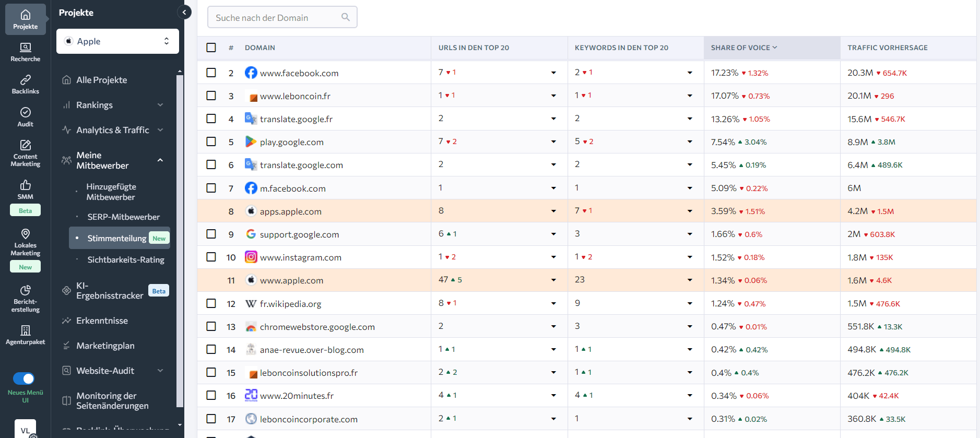
Task: Open the Audit checkmark icon
Action: (25, 112)
